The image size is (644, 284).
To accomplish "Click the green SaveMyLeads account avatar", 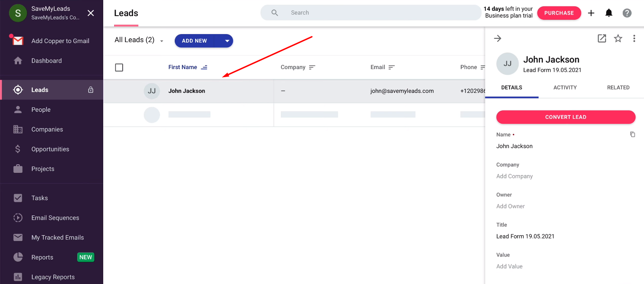I will tap(18, 13).
